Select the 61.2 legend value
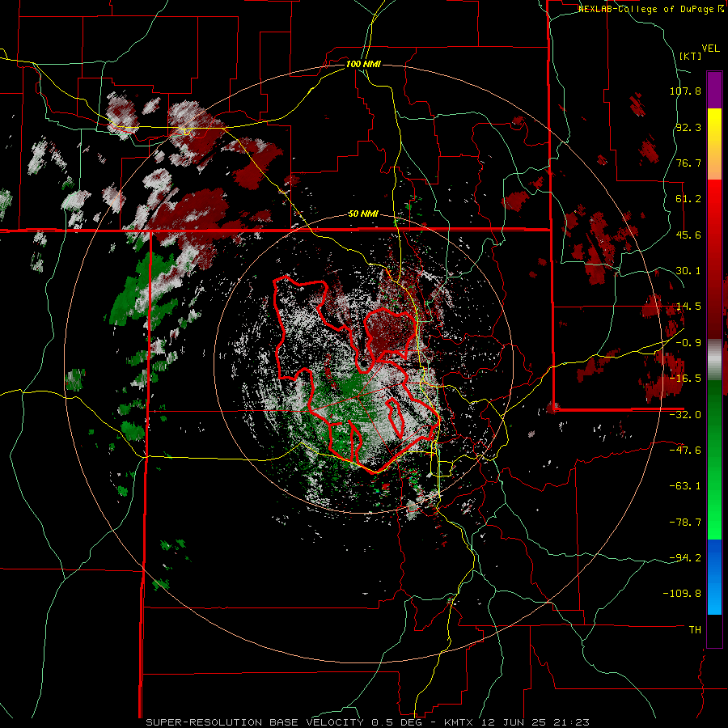The image size is (728, 728). [x=688, y=199]
